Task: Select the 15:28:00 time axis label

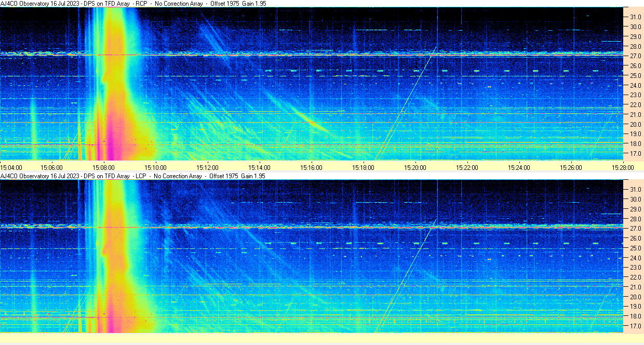Action: (623, 167)
